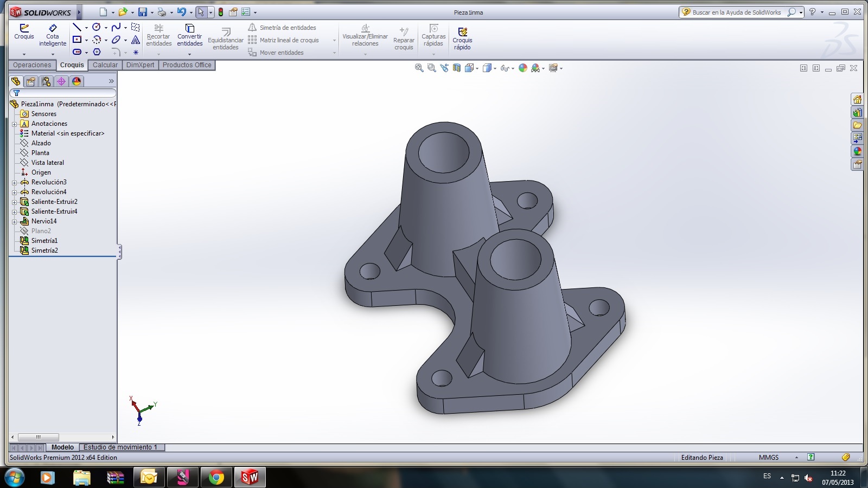Click the sketch Point tool icon
Image resolution: width=868 pixels, height=488 pixels.
coord(136,53)
